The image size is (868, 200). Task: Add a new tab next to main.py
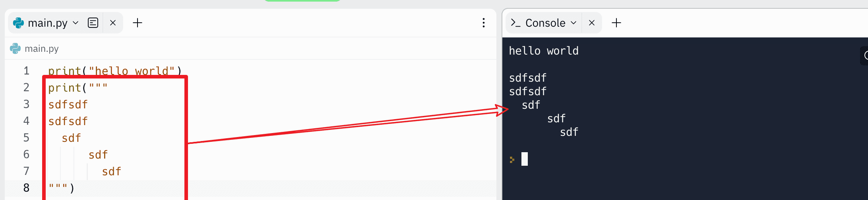coord(138,23)
